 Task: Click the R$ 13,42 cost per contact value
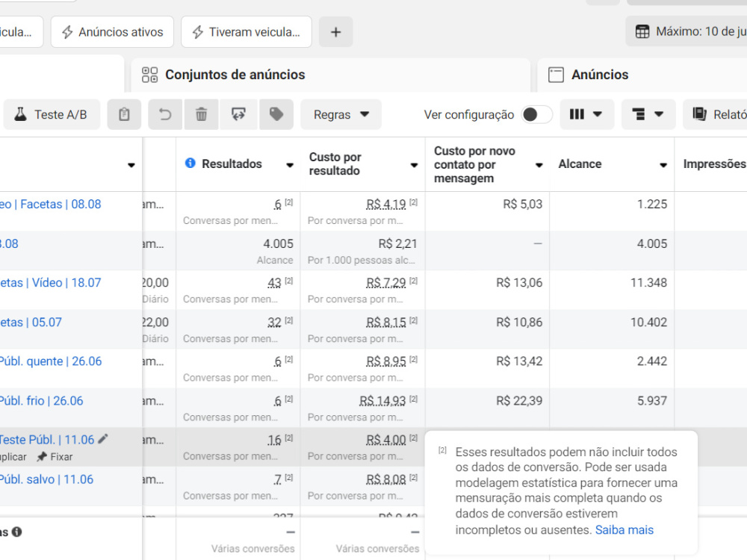point(519,361)
